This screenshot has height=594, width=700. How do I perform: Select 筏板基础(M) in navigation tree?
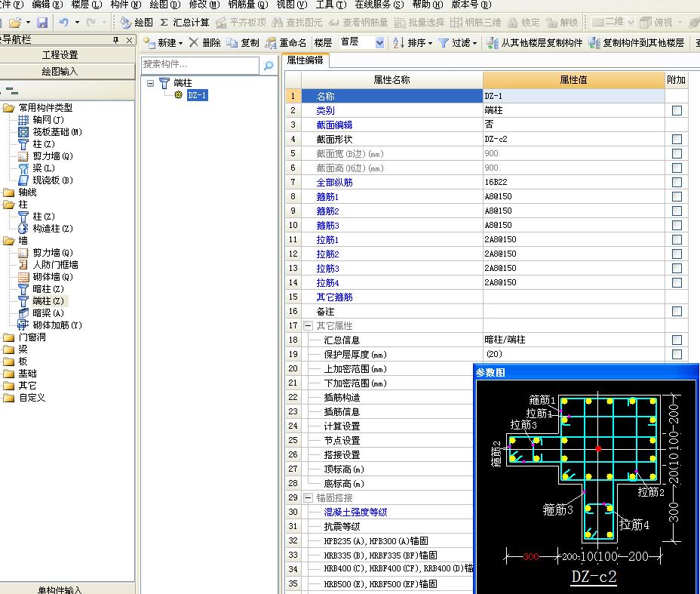click(x=57, y=132)
